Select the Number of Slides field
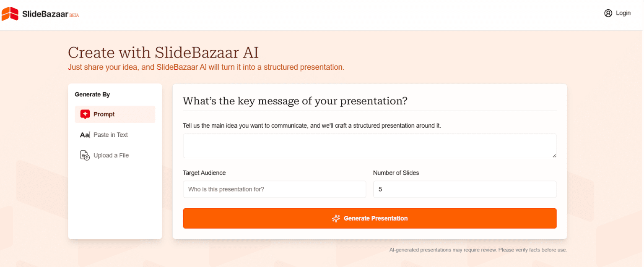Screen dimensions: 644x267 point(465,189)
